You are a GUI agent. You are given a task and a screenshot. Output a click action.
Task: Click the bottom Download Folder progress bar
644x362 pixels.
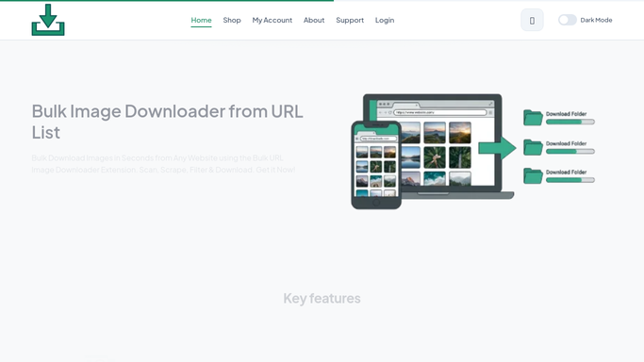point(570,180)
